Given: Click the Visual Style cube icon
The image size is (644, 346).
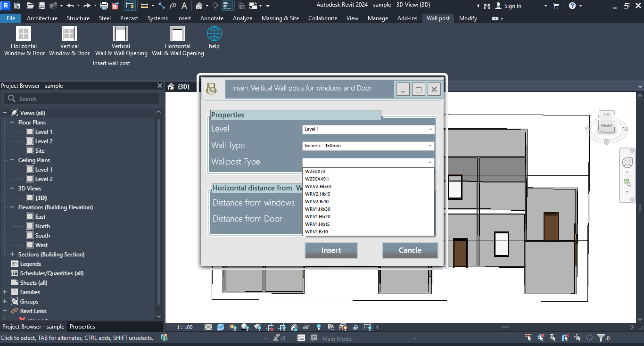Looking at the screenshot, I should [x=221, y=327].
